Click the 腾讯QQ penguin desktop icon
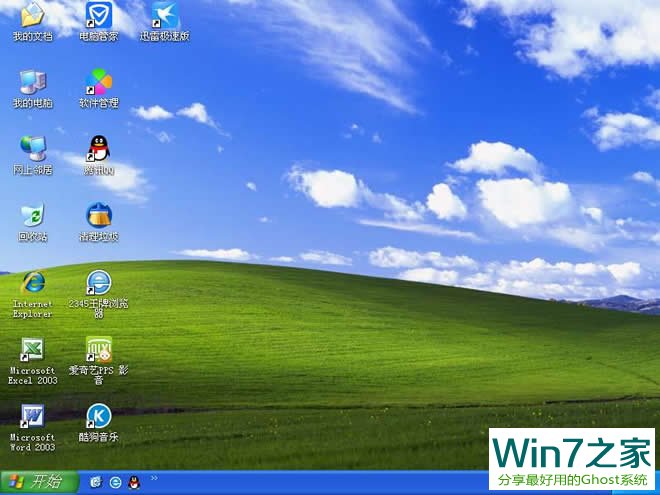Viewport: 660px width, 495px height. [x=98, y=150]
